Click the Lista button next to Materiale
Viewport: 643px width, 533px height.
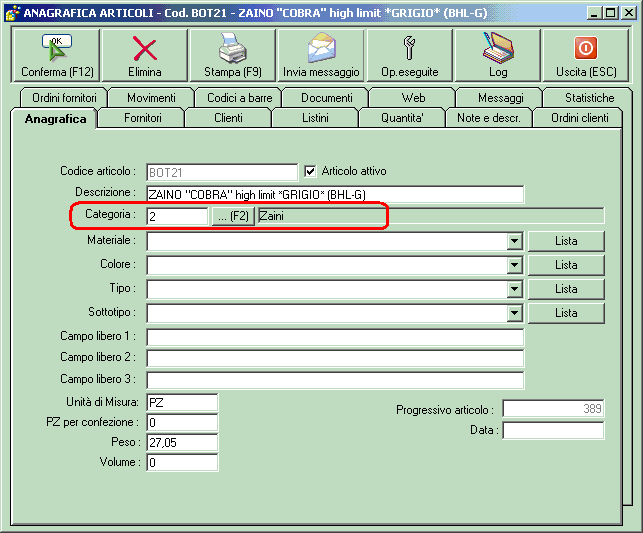point(566,241)
